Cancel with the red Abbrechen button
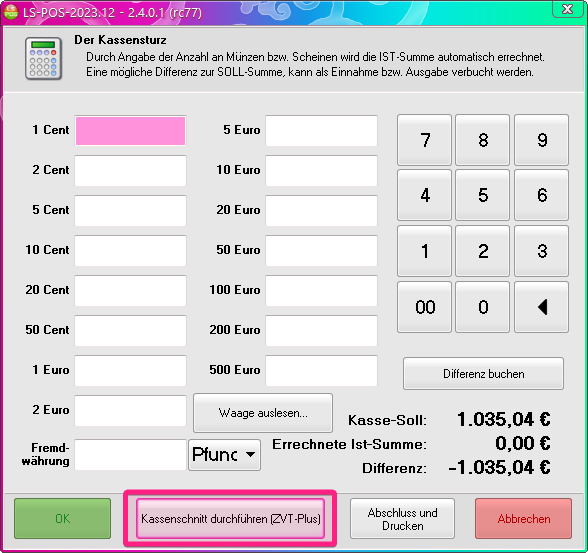588x553 pixels. click(x=524, y=519)
